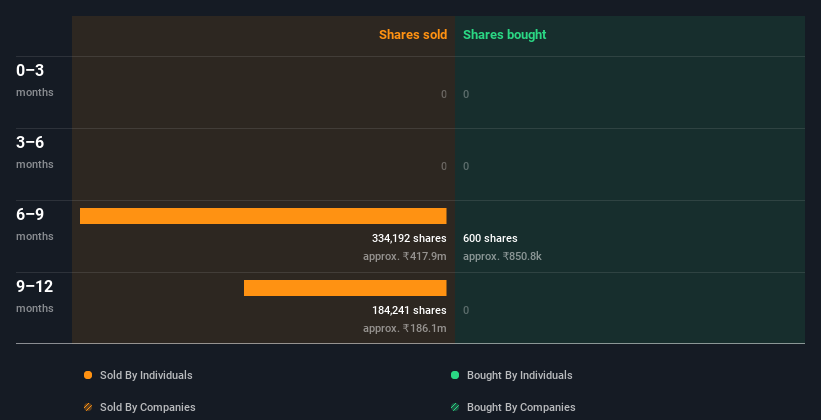
Task: Click the 600 shares bought value
Action: (490, 238)
